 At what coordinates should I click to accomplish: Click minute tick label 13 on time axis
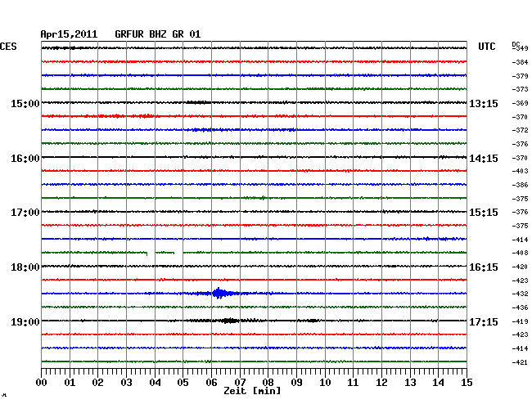[x=410, y=383]
